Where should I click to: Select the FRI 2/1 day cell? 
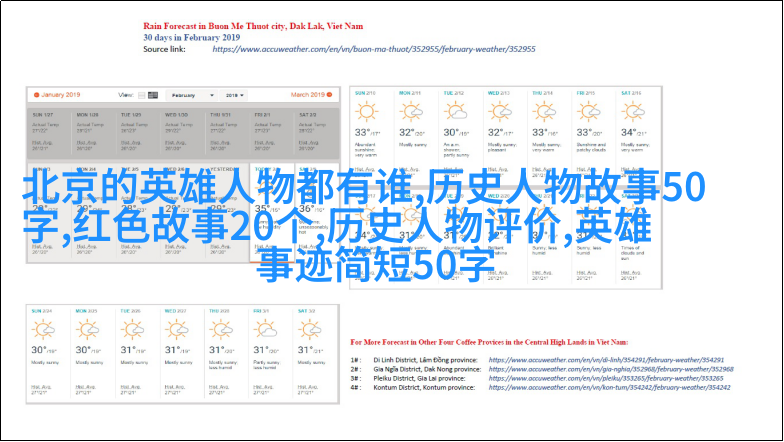272,133
